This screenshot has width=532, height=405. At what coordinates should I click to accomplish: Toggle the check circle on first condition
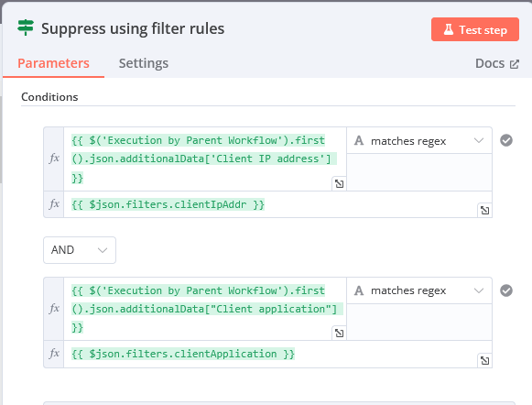coord(505,140)
